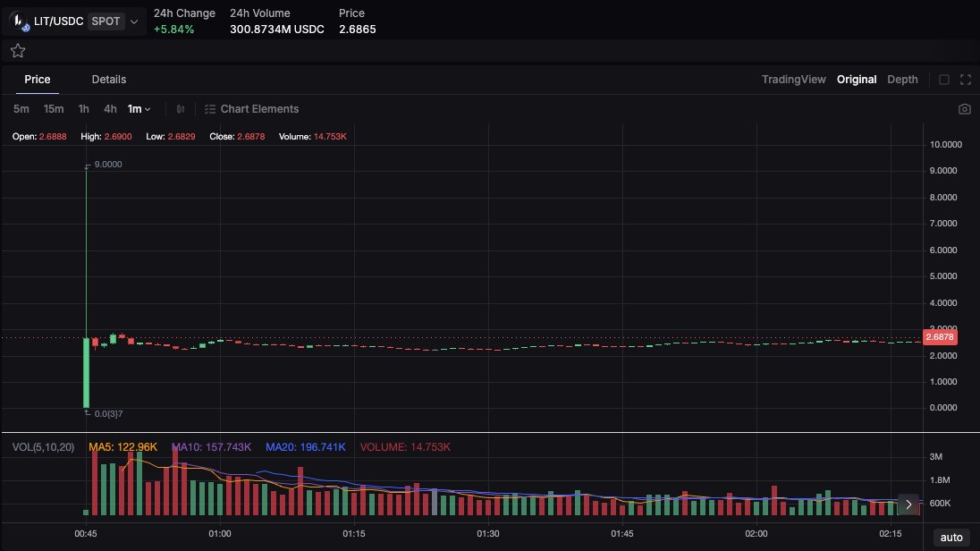Screen dimensions: 980x551
Task: Select the 4h timeframe
Action: click(x=110, y=109)
